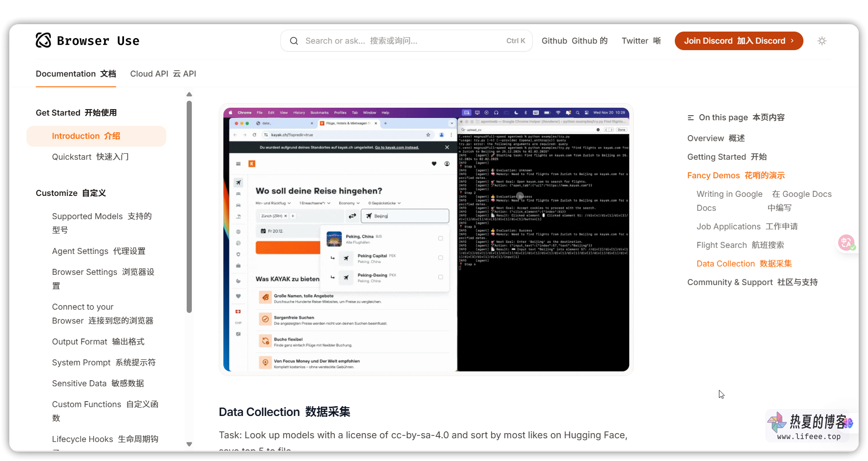Click the sidebar scroll up arrow
The width and height of the screenshot is (868, 461).
point(189,95)
